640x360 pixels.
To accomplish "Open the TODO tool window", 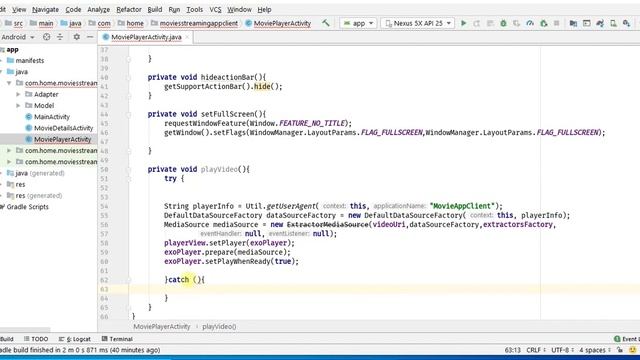I will (x=36, y=339).
